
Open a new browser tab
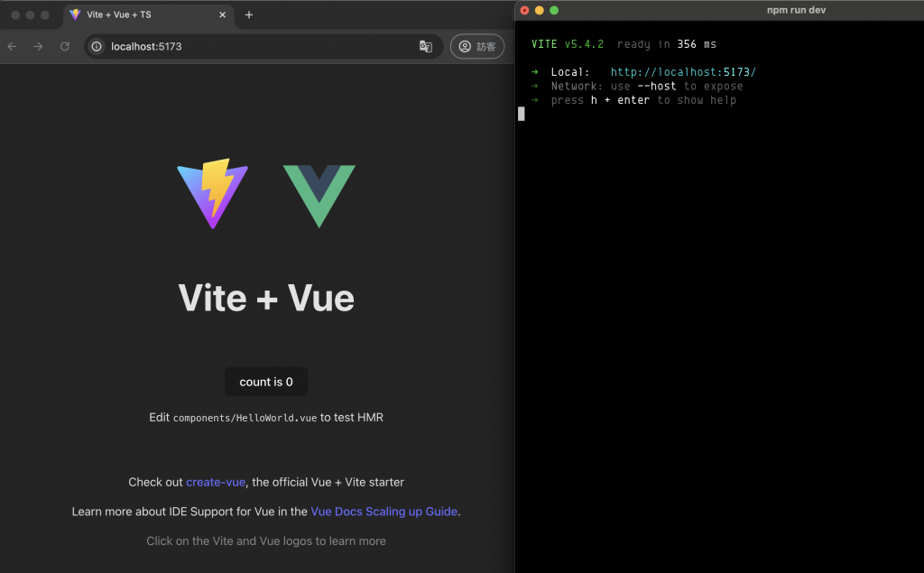[249, 14]
